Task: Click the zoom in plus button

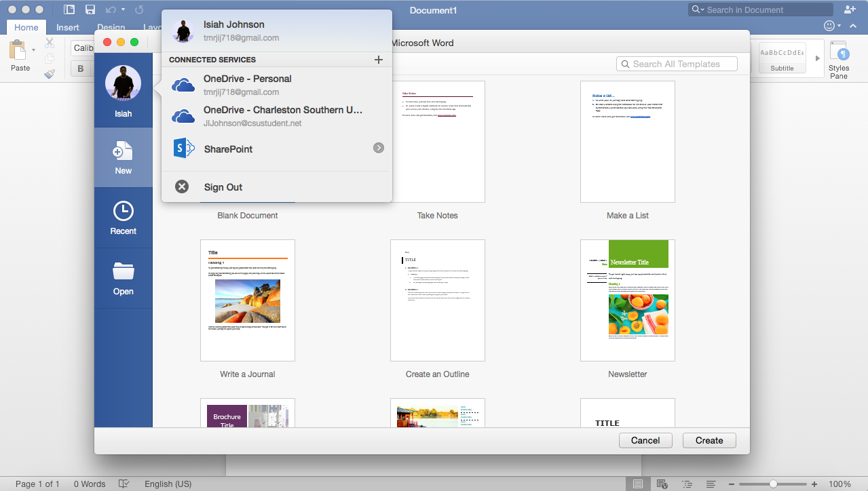Action: (x=815, y=484)
